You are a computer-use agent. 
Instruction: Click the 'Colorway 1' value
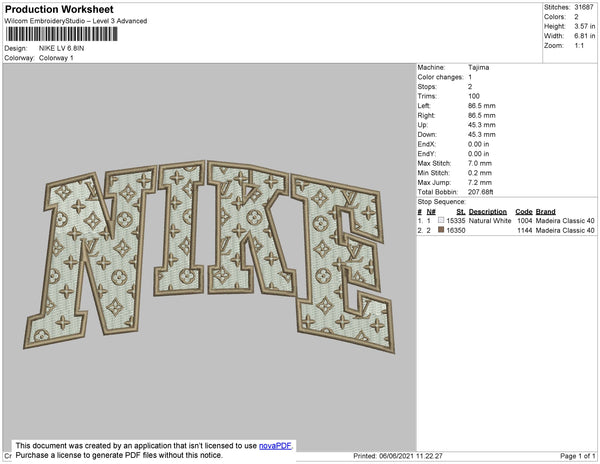(56, 58)
